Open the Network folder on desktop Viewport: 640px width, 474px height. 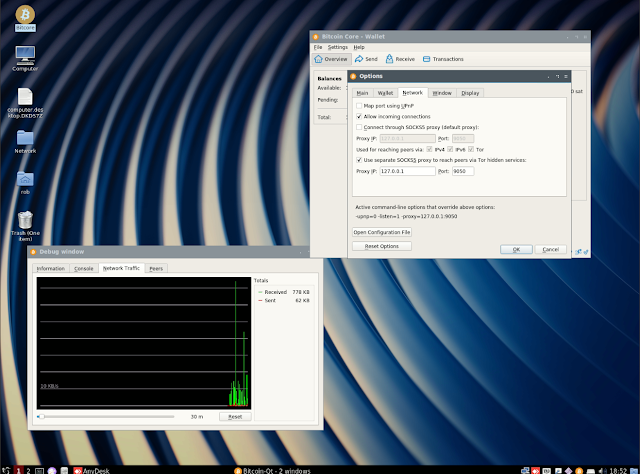[x=25, y=142]
